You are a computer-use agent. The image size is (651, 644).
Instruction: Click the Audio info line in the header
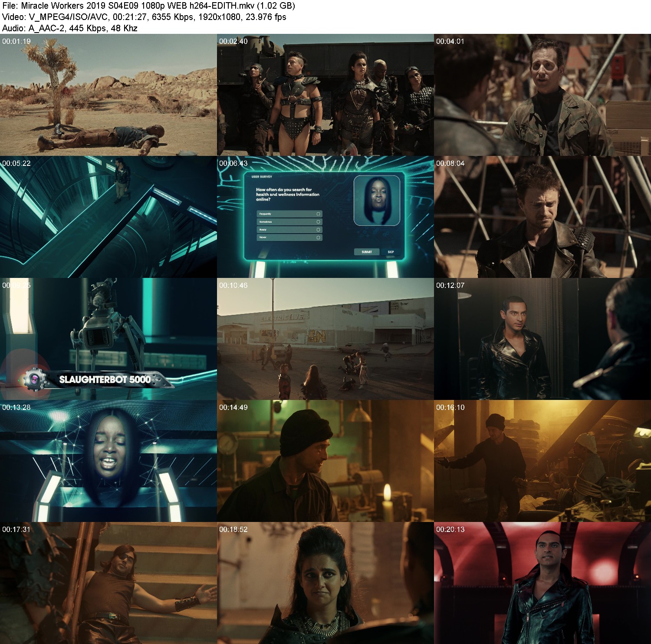[70, 28]
